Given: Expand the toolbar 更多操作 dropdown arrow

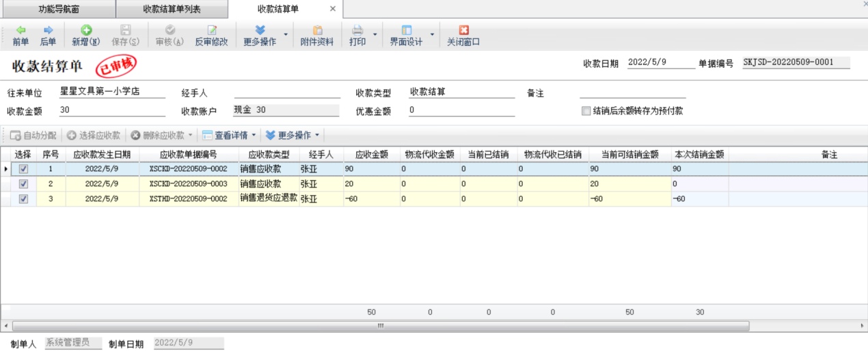Looking at the screenshot, I should tap(286, 34).
